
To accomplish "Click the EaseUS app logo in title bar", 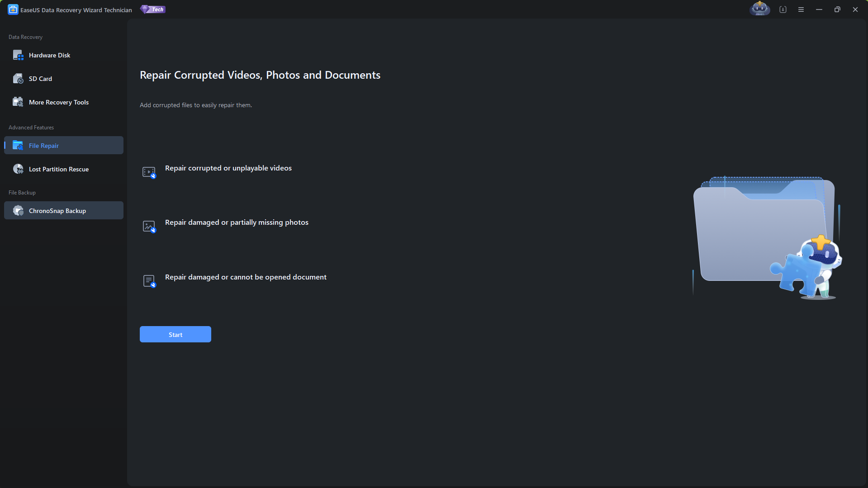I will 13,9.
